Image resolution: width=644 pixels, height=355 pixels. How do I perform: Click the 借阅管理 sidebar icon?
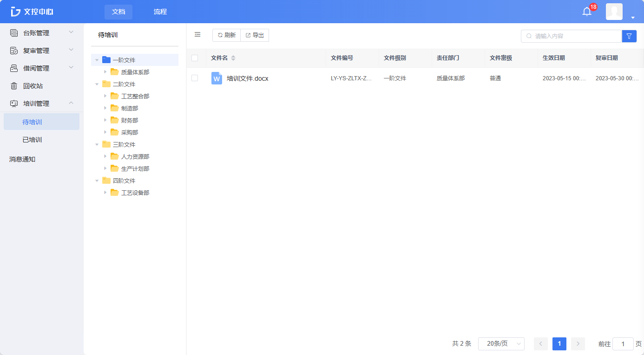[13, 68]
